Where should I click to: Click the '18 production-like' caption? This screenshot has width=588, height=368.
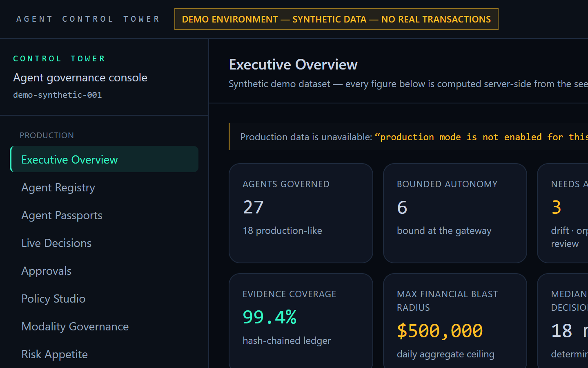pos(282,231)
